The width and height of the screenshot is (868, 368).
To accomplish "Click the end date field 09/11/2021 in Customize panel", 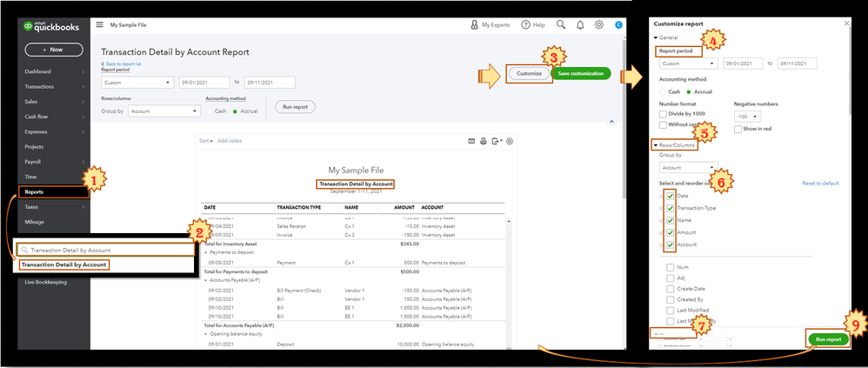I will tap(798, 64).
